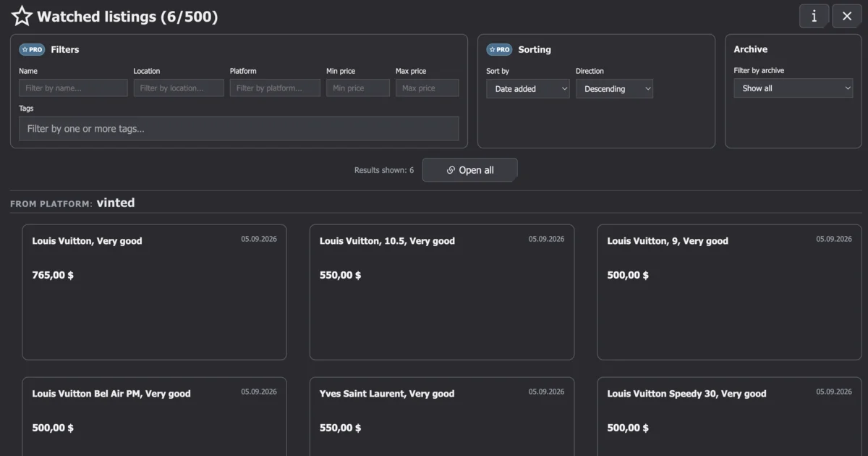Open the Direction dropdown
The image size is (868, 456).
[x=614, y=89]
